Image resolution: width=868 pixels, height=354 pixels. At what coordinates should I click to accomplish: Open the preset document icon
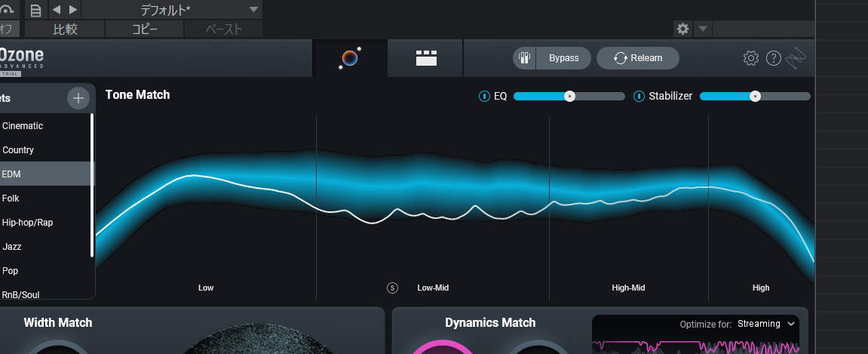[35, 10]
